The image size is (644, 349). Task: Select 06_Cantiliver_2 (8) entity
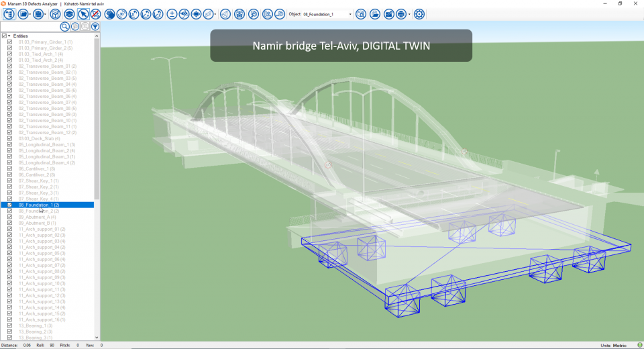(x=36, y=174)
